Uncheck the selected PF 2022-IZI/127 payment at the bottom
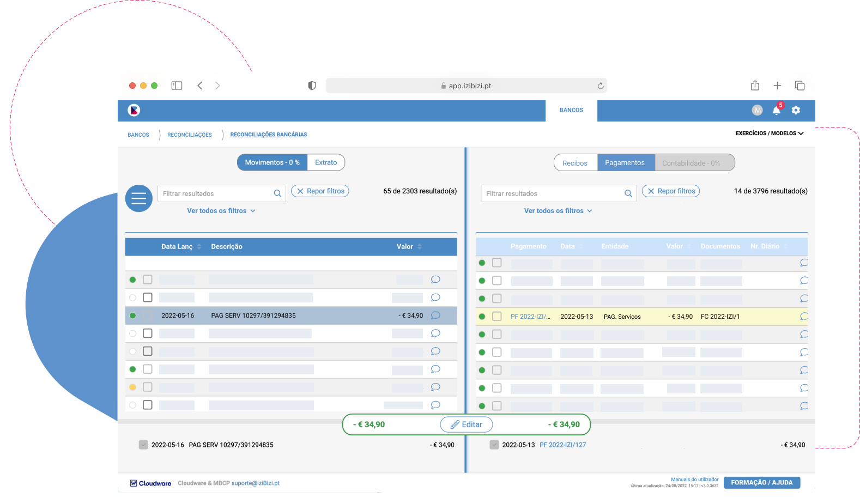The height and width of the screenshot is (504, 860). 494,445
